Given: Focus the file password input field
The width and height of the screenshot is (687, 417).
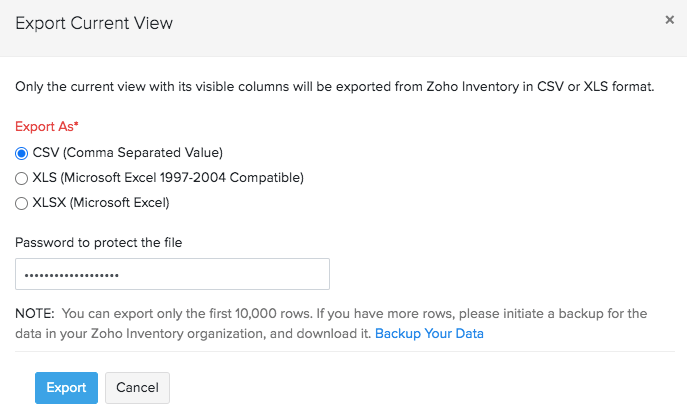Looking at the screenshot, I should pos(172,274).
